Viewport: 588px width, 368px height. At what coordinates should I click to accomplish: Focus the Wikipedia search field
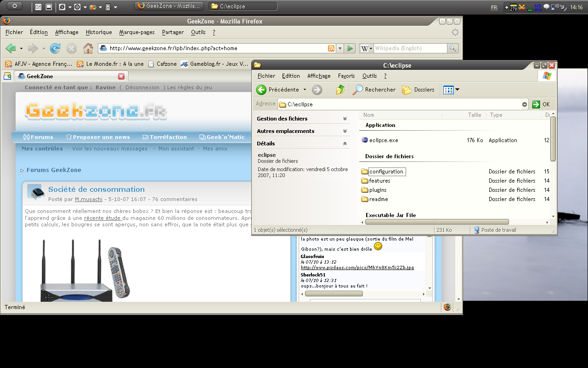410,48
